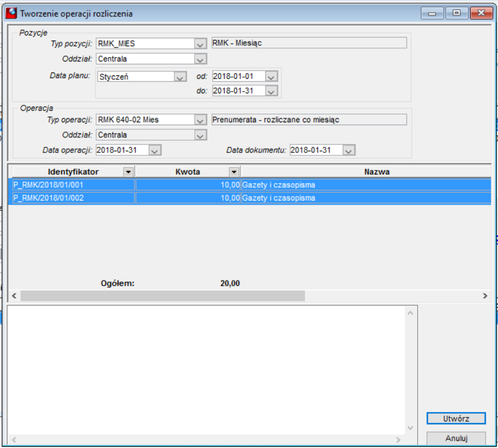Open the 'od' date picker 2018-01-01
This screenshot has height=448, width=498.
271,77
